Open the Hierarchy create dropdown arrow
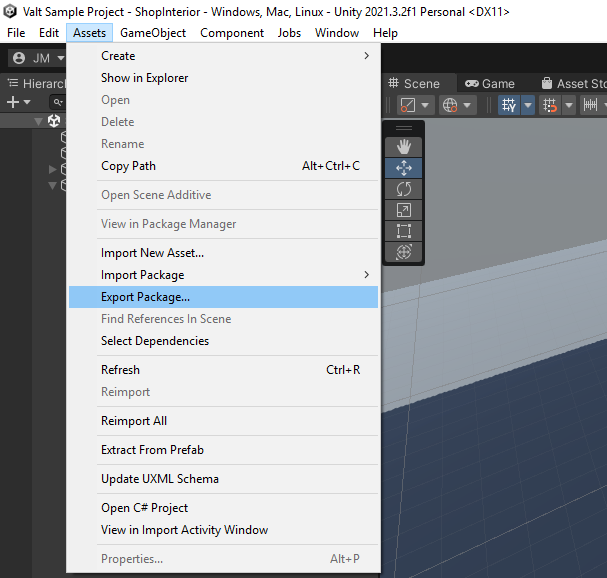 click(x=27, y=102)
